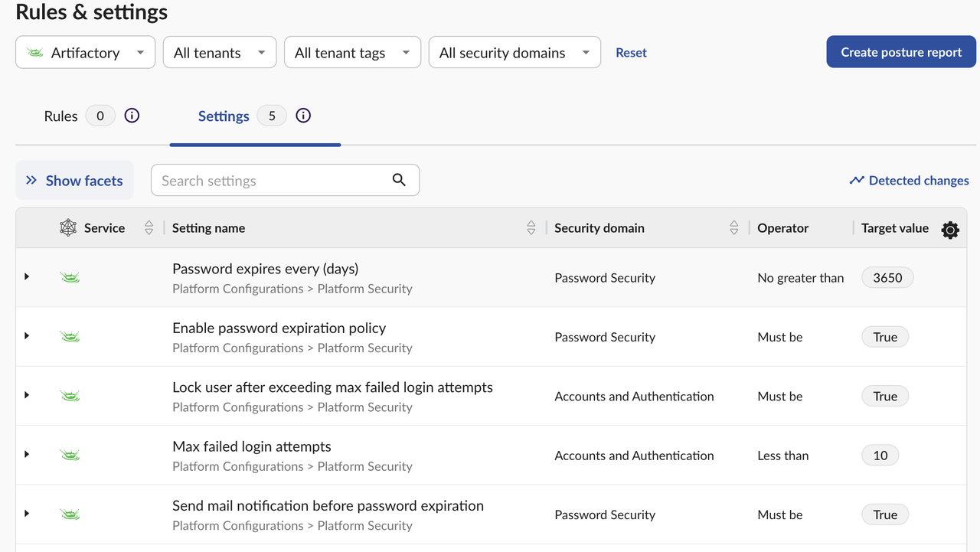980x552 pixels.
Task: Open the All tenants dropdown
Action: point(219,53)
